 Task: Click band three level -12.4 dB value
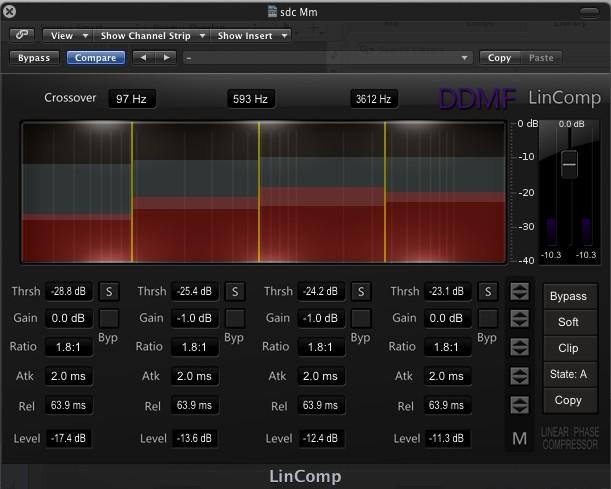pos(321,438)
